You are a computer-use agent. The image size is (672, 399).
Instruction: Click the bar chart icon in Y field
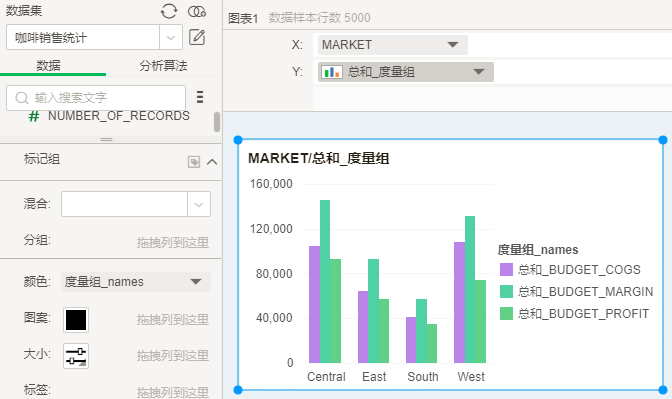click(x=332, y=72)
